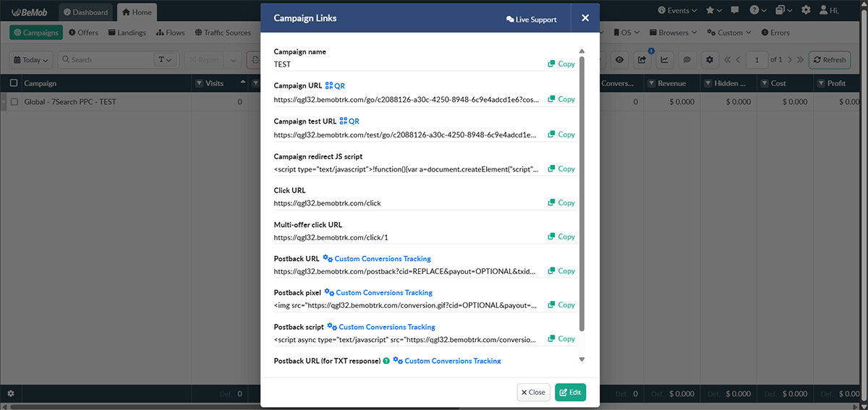This screenshot has height=410, width=868.
Task: Open Custom Conversions Tracking for Postback URL
Action: coord(377,259)
